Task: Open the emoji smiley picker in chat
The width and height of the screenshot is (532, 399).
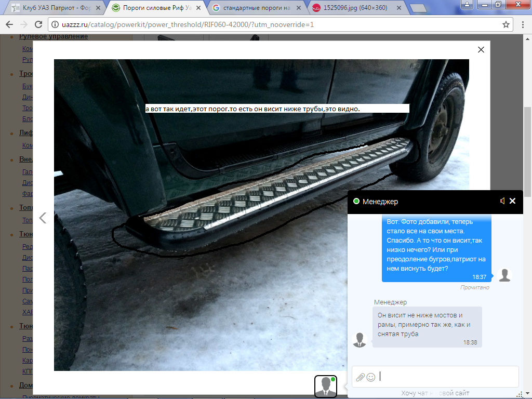Action: [x=371, y=377]
